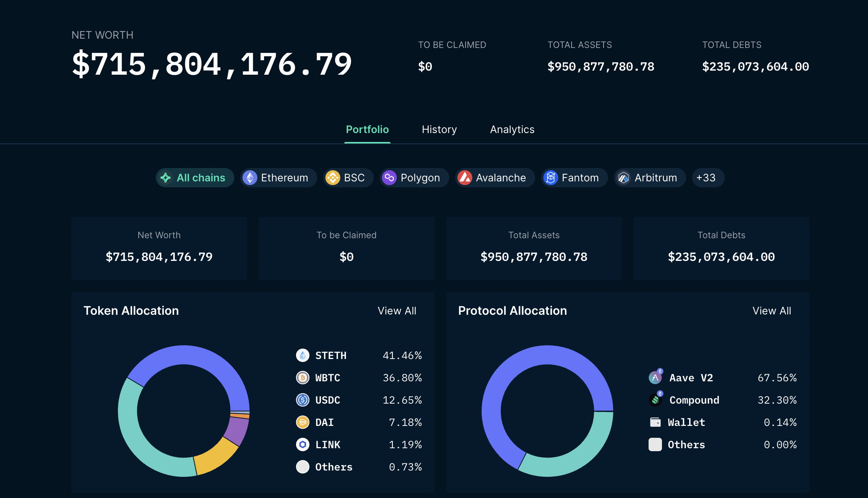Click the Wallet icon in protocol list

tap(655, 422)
